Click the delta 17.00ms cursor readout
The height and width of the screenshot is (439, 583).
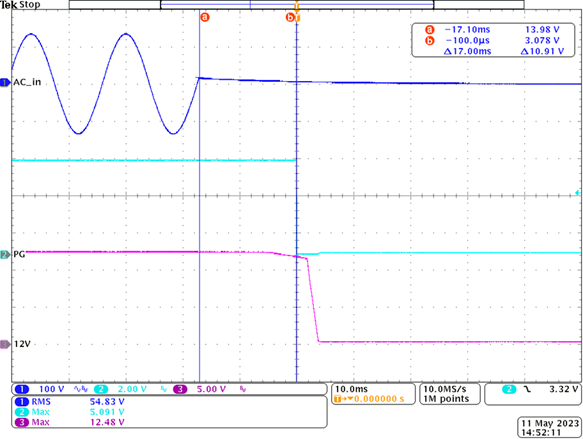pos(467,51)
